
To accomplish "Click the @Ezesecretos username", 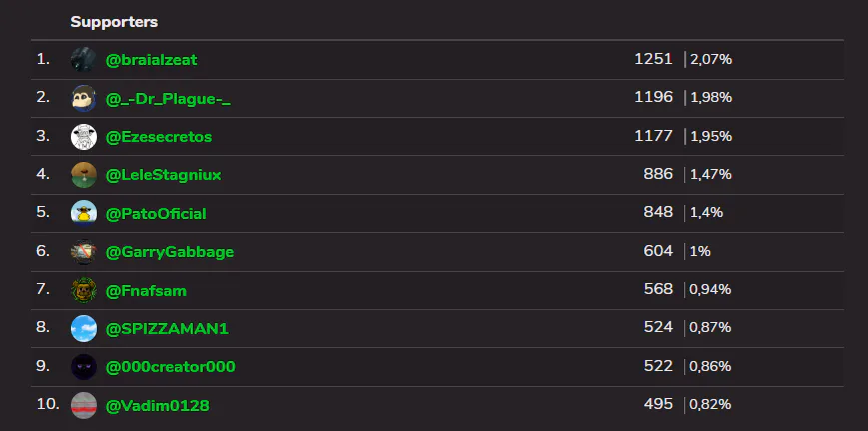I will (158, 137).
